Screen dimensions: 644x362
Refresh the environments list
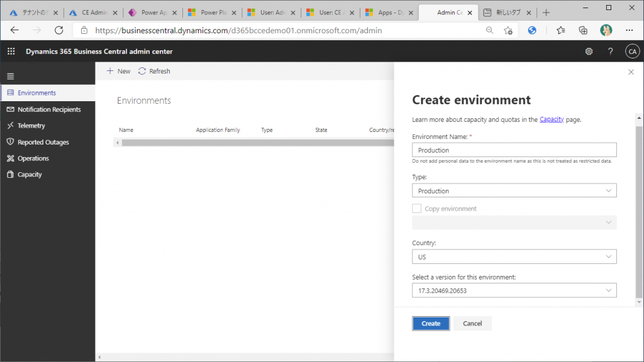(154, 71)
